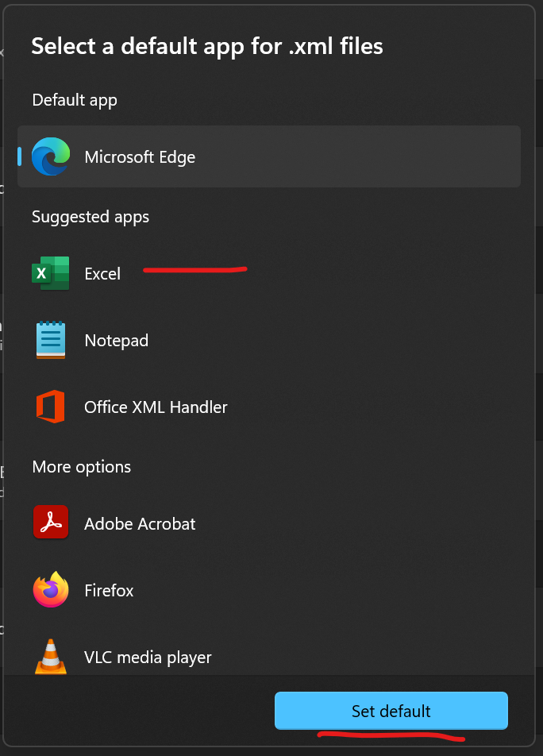The image size is (543, 756).
Task: Select the VLC media player name
Action: pyautogui.click(x=148, y=658)
